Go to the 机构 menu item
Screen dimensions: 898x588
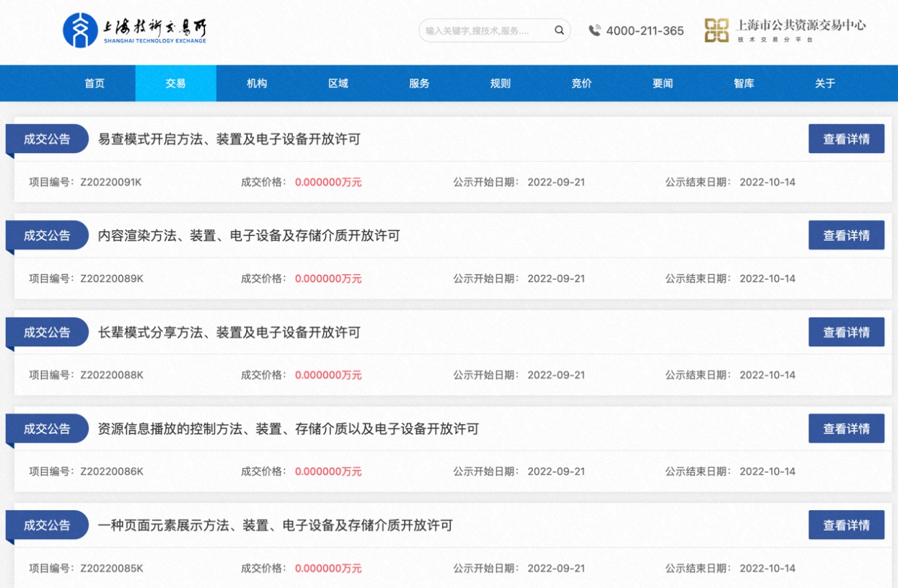click(257, 83)
